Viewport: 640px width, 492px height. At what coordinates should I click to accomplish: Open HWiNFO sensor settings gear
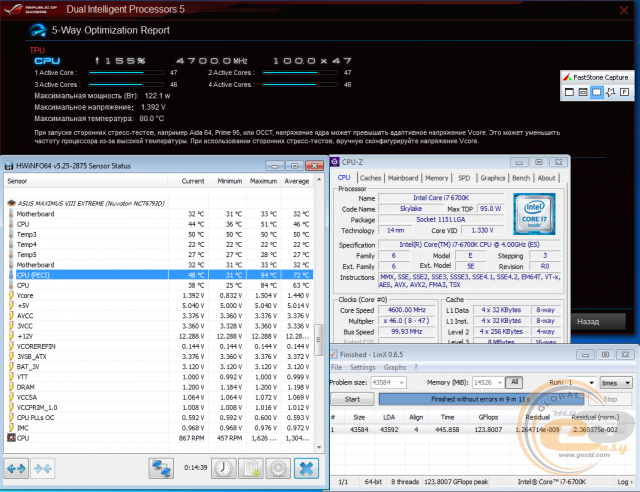[278, 468]
